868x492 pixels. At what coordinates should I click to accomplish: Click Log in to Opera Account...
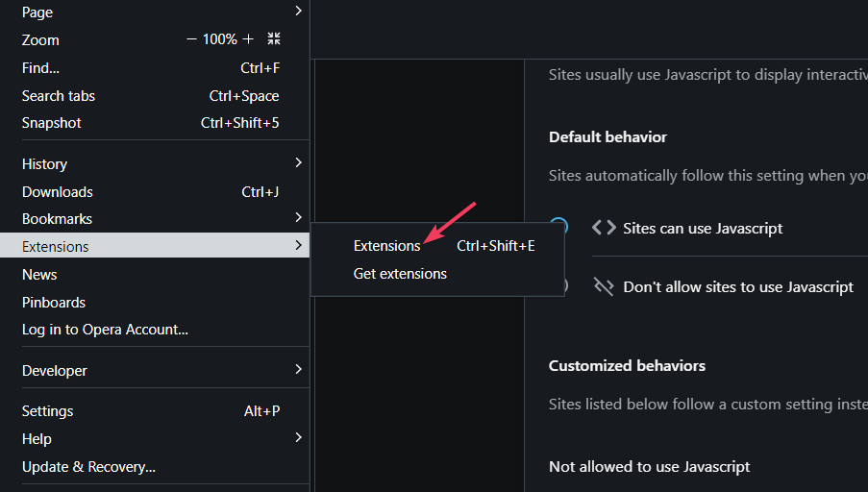point(155,330)
